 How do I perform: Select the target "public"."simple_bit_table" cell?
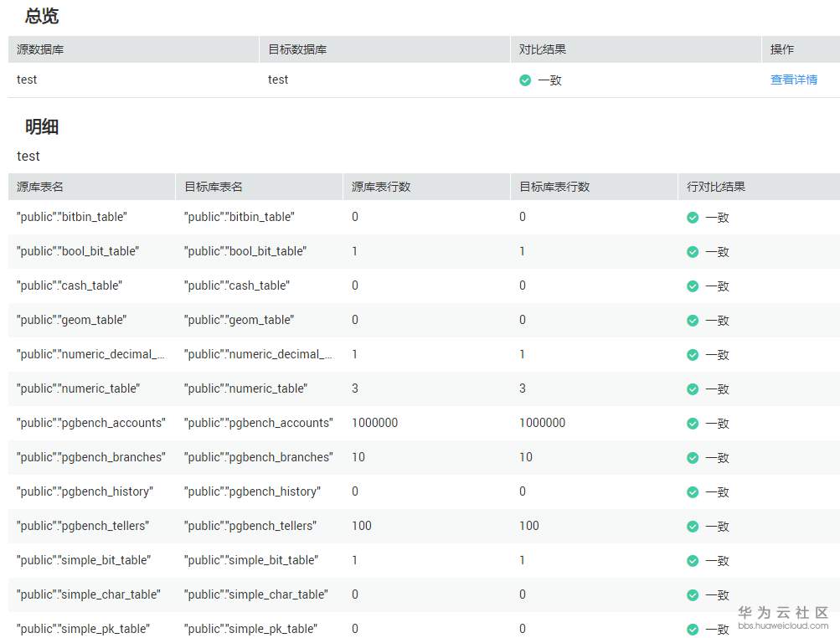251,560
